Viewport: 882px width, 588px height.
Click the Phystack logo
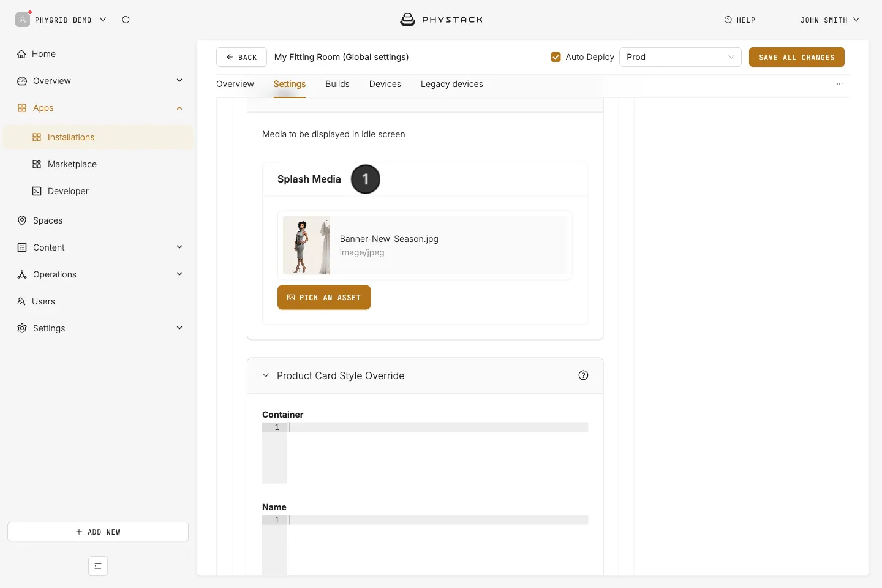coord(441,20)
